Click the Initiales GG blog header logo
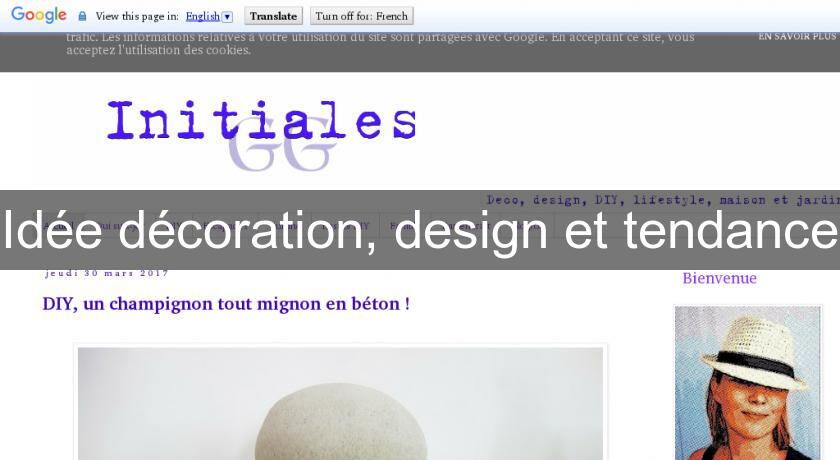The width and height of the screenshot is (840, 460). [261, 135]
